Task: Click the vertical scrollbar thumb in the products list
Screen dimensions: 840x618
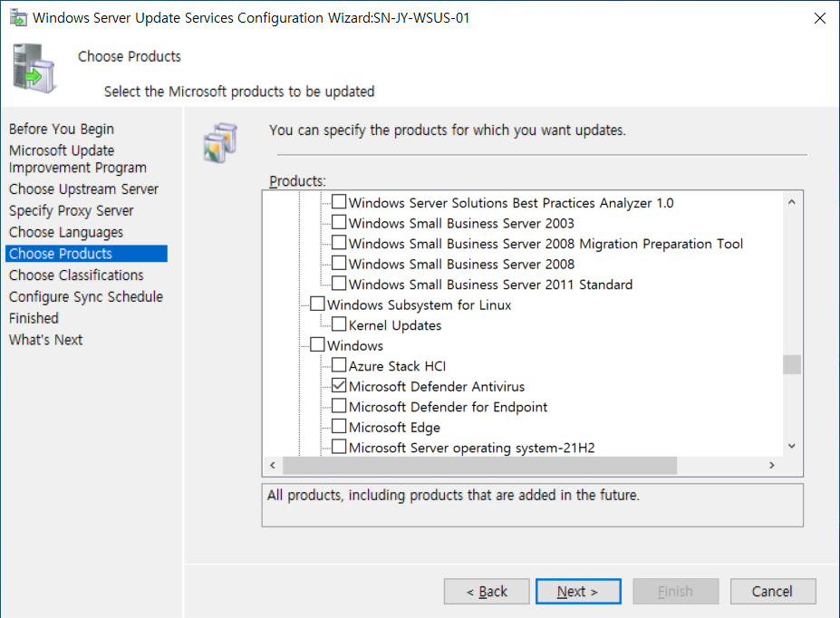Action: [792, 364]
